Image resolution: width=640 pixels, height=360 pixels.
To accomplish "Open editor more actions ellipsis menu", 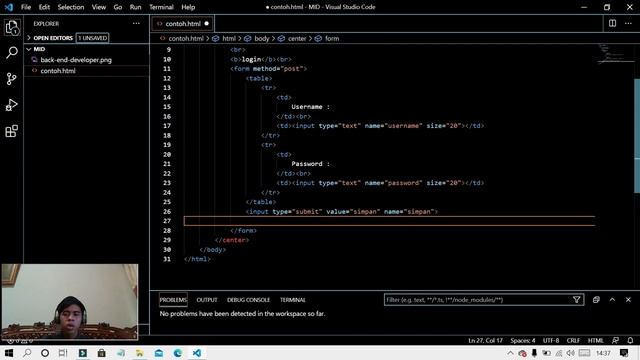I will click(x=628, y=23).
